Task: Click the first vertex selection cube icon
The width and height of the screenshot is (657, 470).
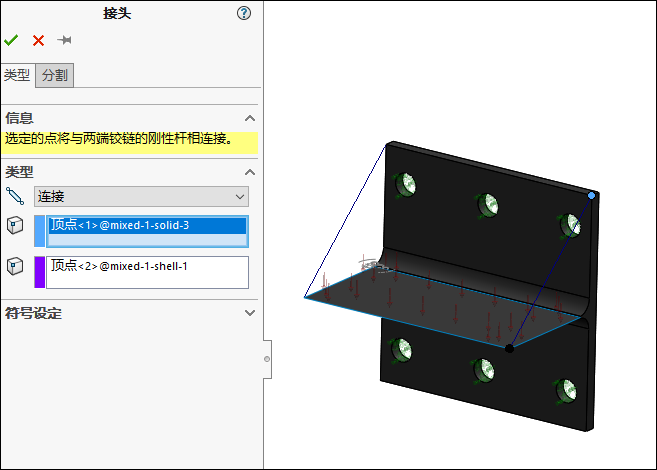Action: coord(15,225)
